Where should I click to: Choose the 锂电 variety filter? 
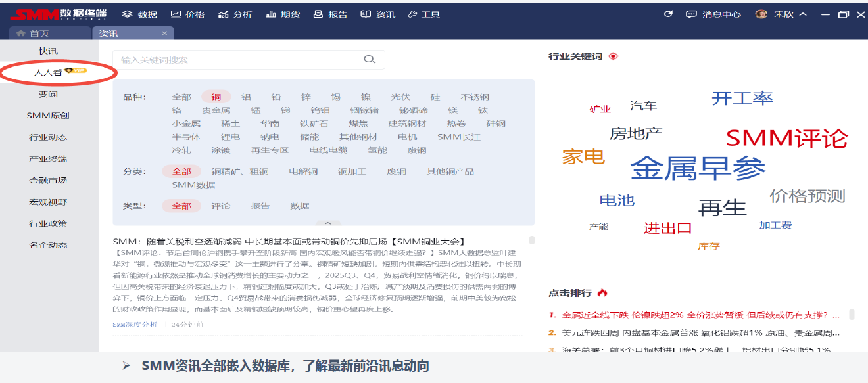coord(231,137)
